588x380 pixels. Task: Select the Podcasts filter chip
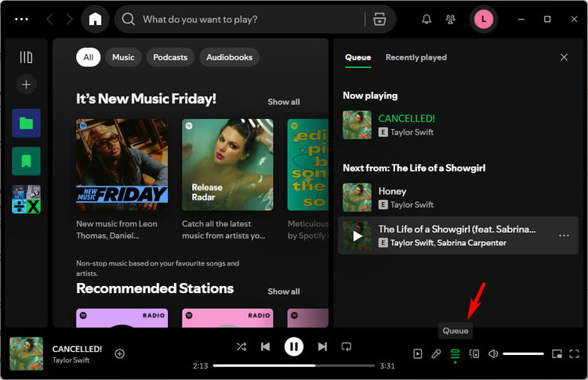pyautogui.click(x=170, y=57)
